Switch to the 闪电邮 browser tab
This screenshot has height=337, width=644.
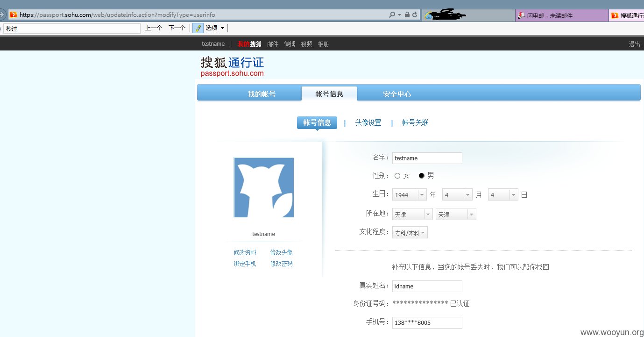tap(562, 15)
